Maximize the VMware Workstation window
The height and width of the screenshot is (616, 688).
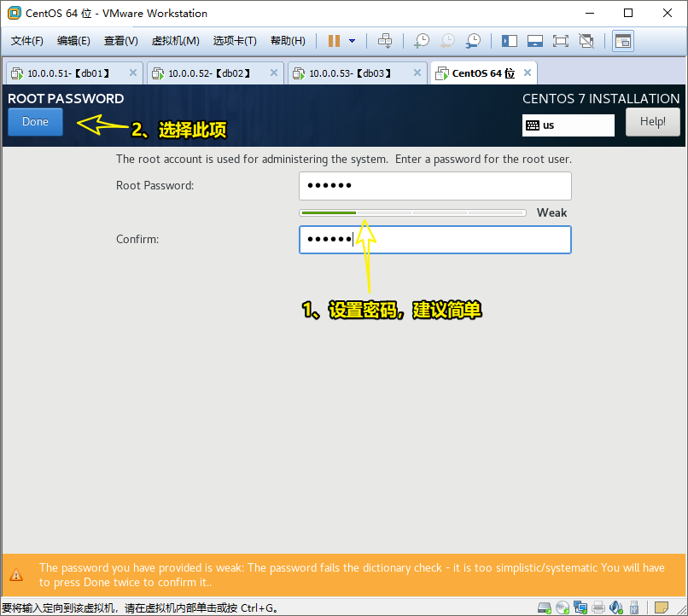point(628,13)
